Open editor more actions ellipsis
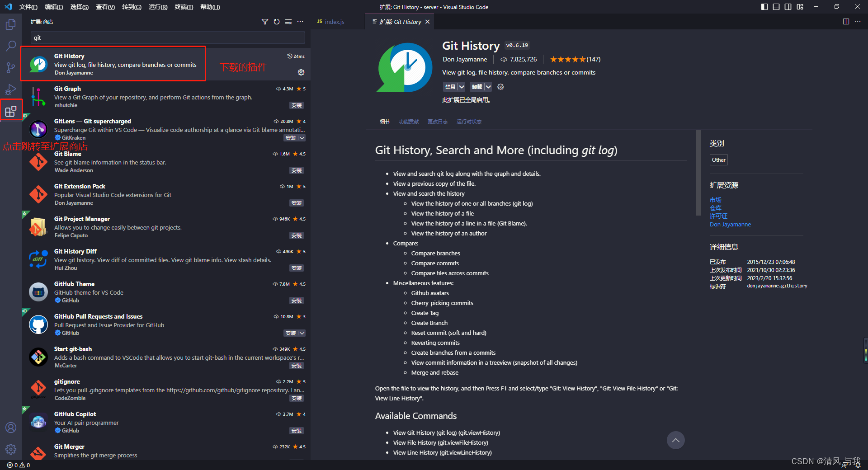Image resolution: width=868 pixels, height=470 pixels. [858, 22]
